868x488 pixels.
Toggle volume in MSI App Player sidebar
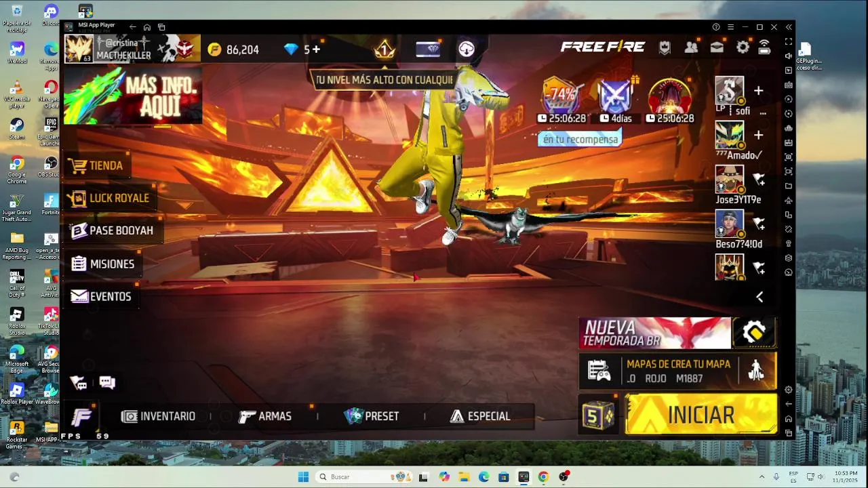coord(788,56)
